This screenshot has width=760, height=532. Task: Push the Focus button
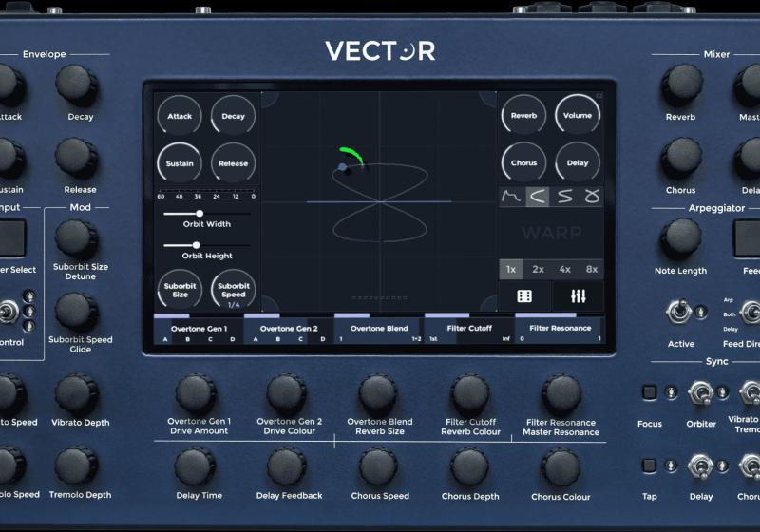pyautogui.click(x=649, y=392)
